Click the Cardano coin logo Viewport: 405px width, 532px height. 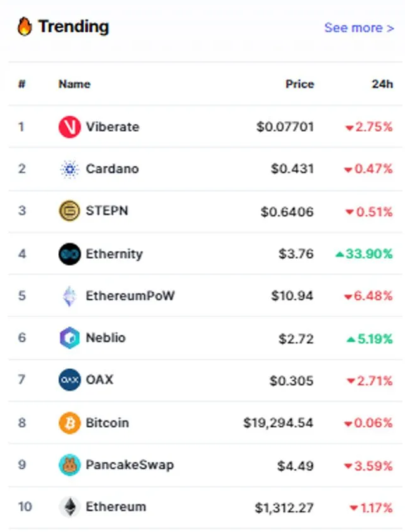point(70,169)
